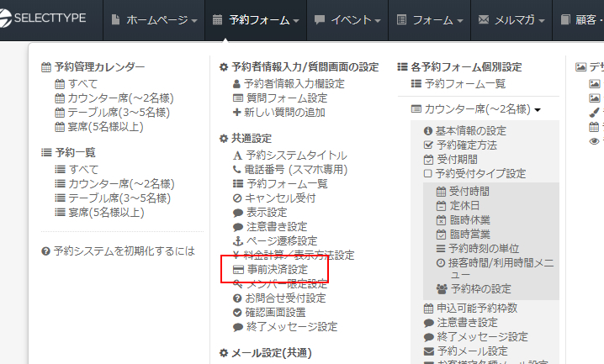Open お問合せ受付設定
The height and width of the screenshot is (364, 604).
(279, 298)
